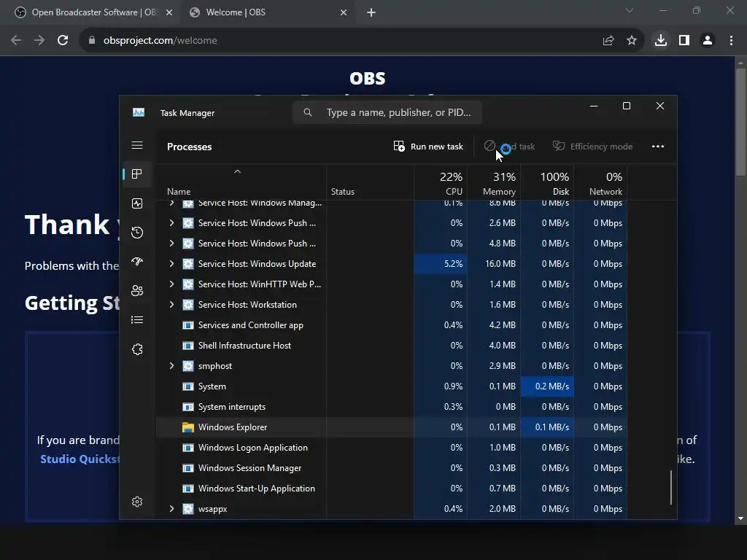Select Services and Controller app process
The width and height of the screenshot is (747, 560).
click(x=392, y=325)
